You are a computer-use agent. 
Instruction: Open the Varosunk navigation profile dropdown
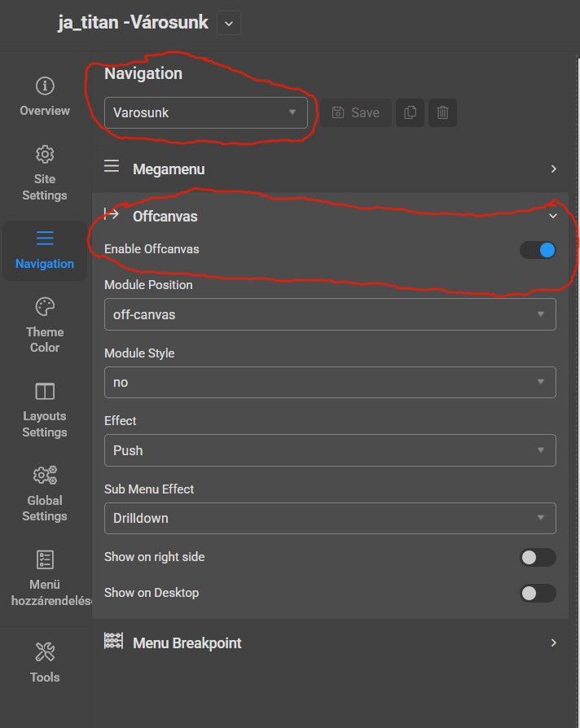point(205,113)
